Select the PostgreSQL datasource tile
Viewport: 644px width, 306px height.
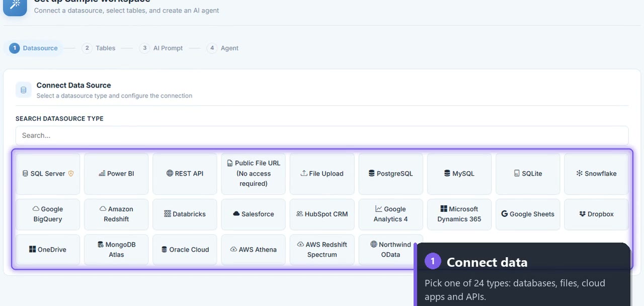[390, 174]
